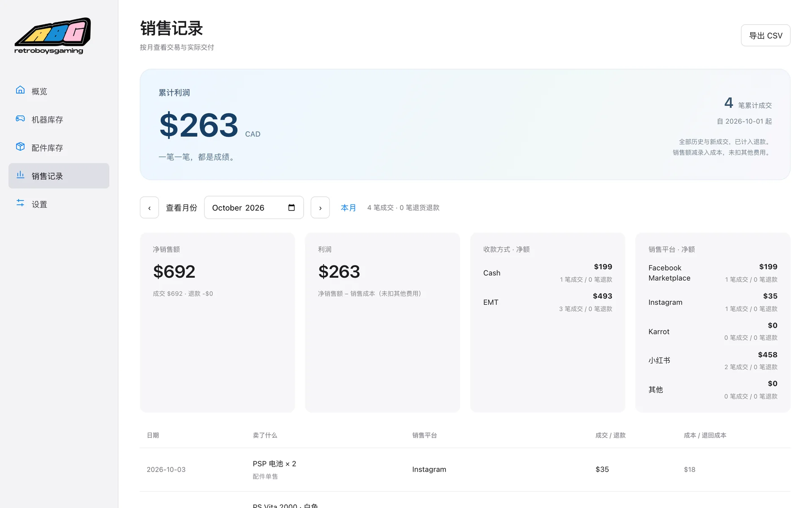This screenshot has height=508, width=812.
Task: Open 设置 in the sidebar
Action: point(59,204)
